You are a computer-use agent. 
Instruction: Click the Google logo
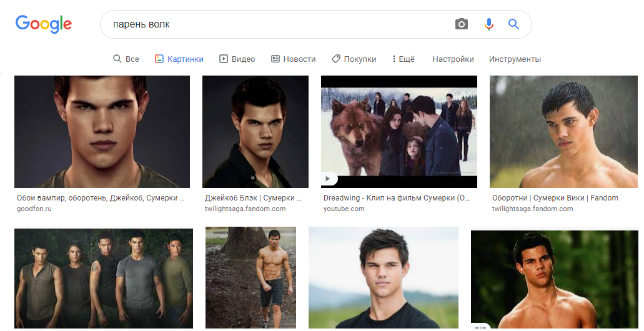(44, 24)
